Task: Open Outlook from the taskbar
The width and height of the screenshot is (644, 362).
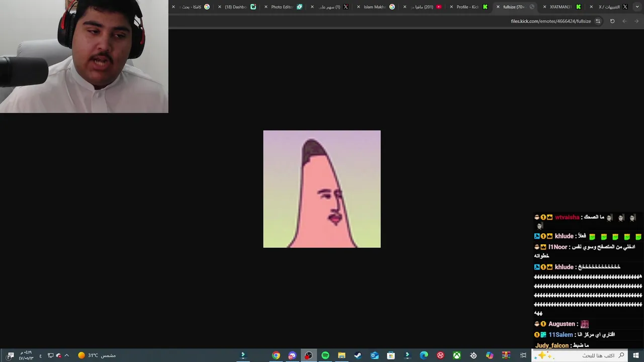Action: click(x=374, y=355)
